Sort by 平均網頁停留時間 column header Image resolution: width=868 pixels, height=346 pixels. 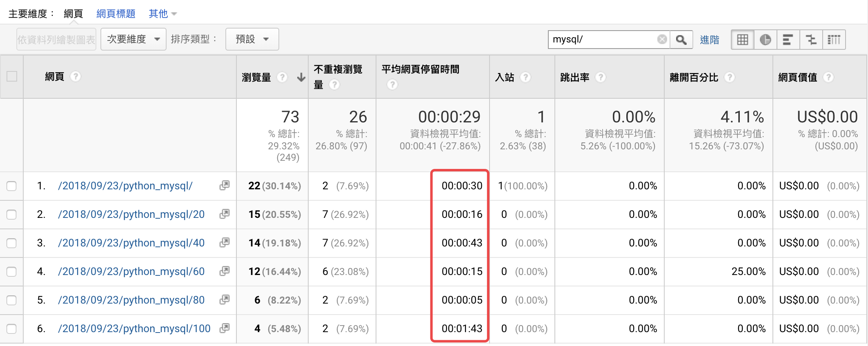pyautogui.click(x=421, y=69)
